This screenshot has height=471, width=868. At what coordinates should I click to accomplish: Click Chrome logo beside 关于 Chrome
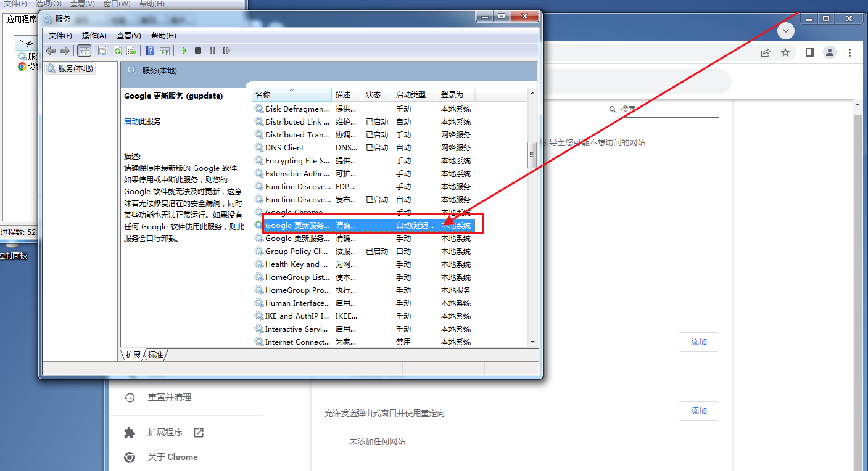[130, 457]
